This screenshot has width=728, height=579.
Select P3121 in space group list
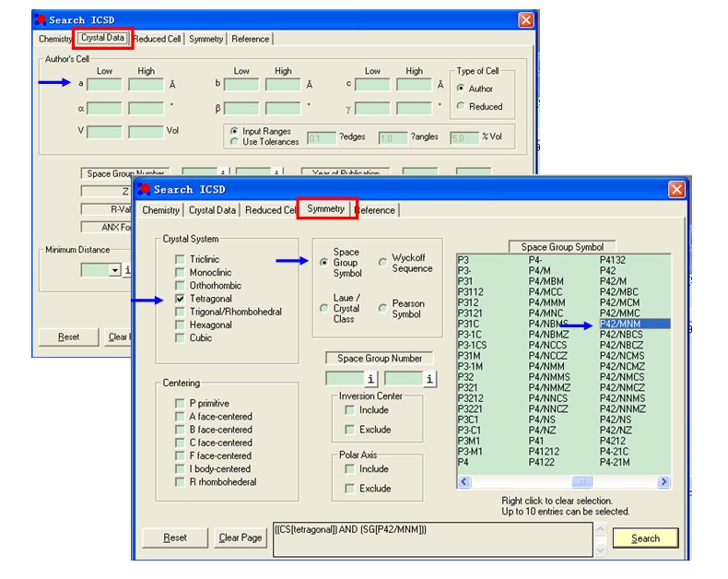pyautogui.click(x=470, y=313)
